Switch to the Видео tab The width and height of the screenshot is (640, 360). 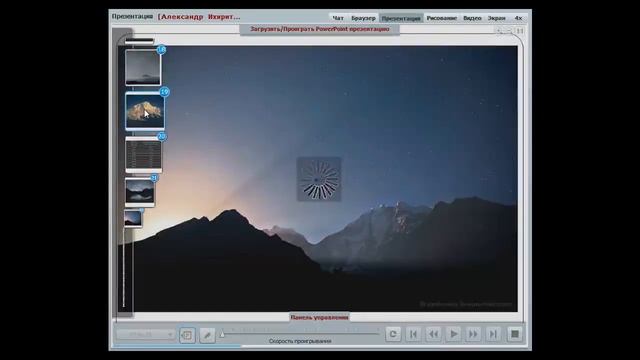pos(472,18)
